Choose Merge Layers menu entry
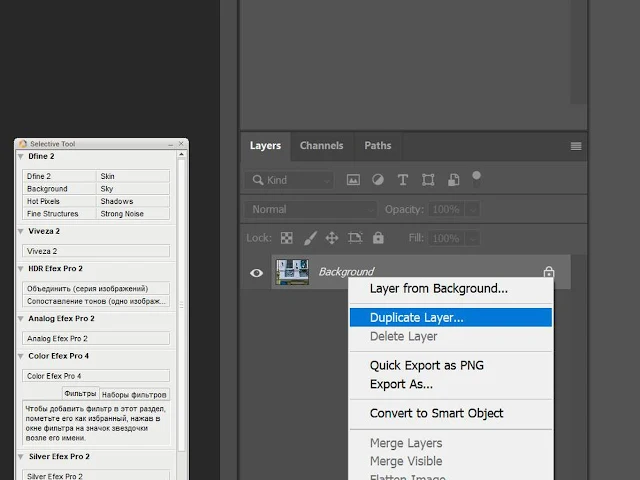This screenshot has width=640, height=480. (x=451, y=443)
